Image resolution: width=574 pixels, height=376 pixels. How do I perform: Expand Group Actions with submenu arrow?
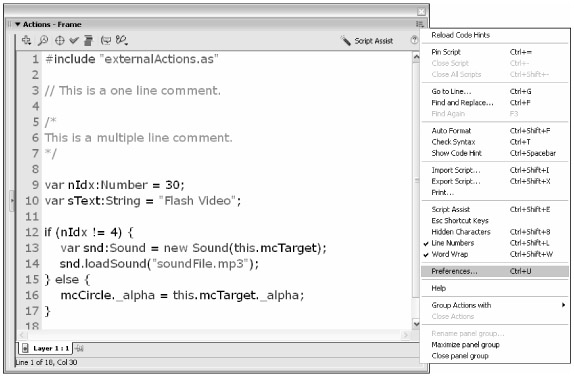click(563, 305)
